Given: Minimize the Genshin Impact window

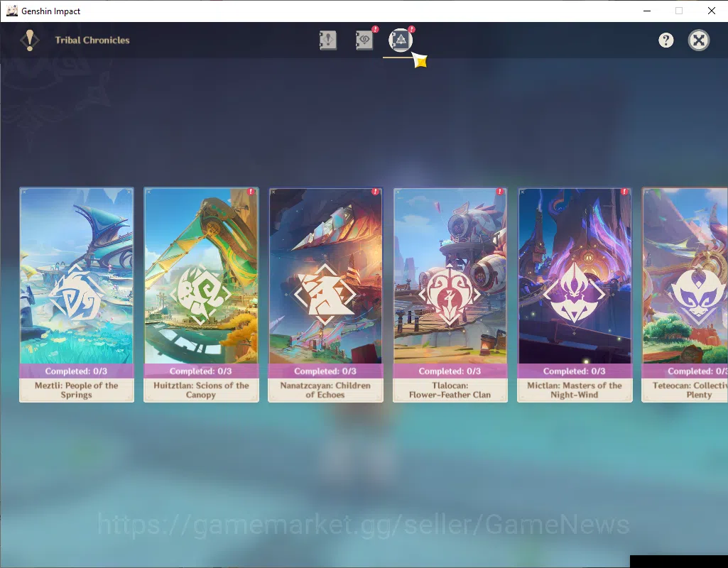Looking at the screenshot, I should point(647,11).
